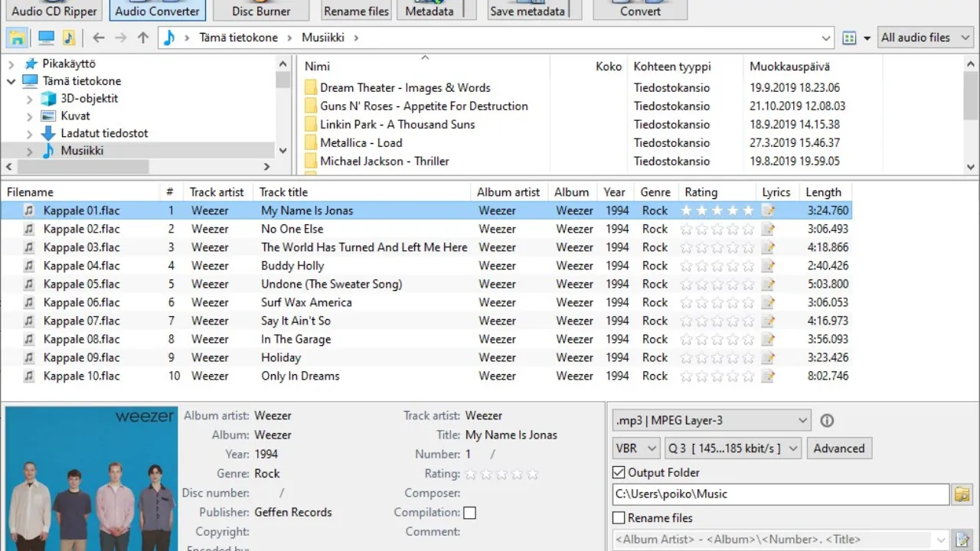Switch to the Disc Burner tab
The image size is (980, 551).
click(261, 11)
